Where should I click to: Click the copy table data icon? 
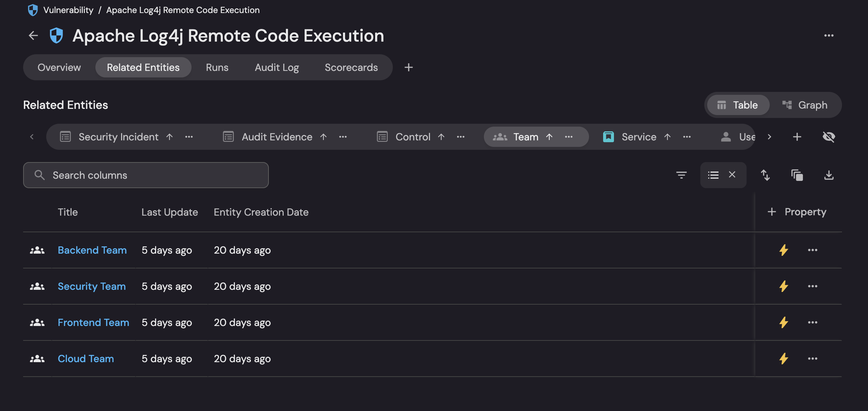tap(797, 175)
